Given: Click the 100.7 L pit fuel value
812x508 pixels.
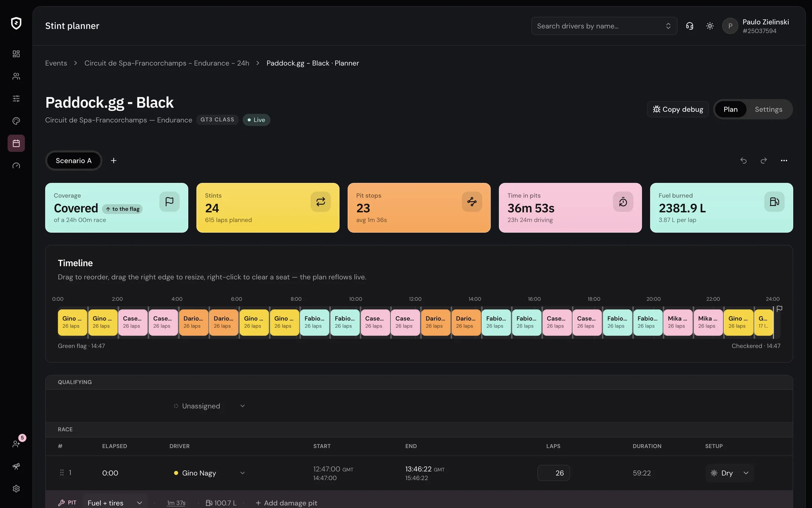Looking at the screenshot, I should (x=221, y=503).
